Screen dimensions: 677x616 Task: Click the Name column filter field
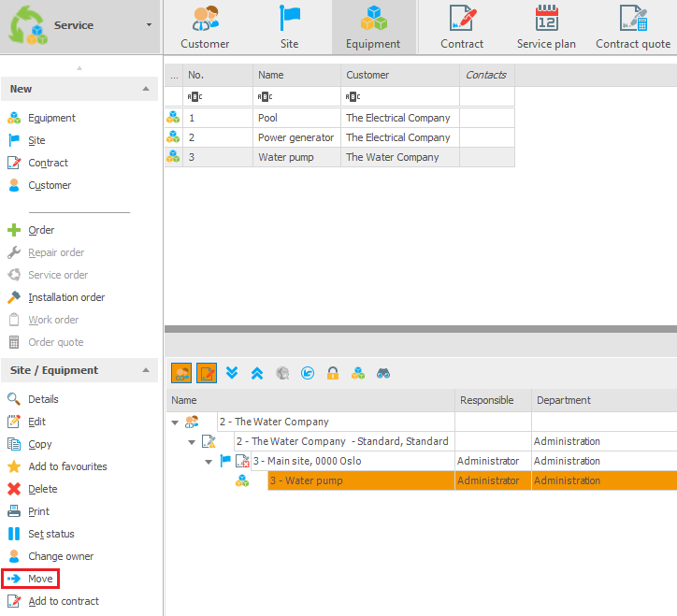coord(295,96)
